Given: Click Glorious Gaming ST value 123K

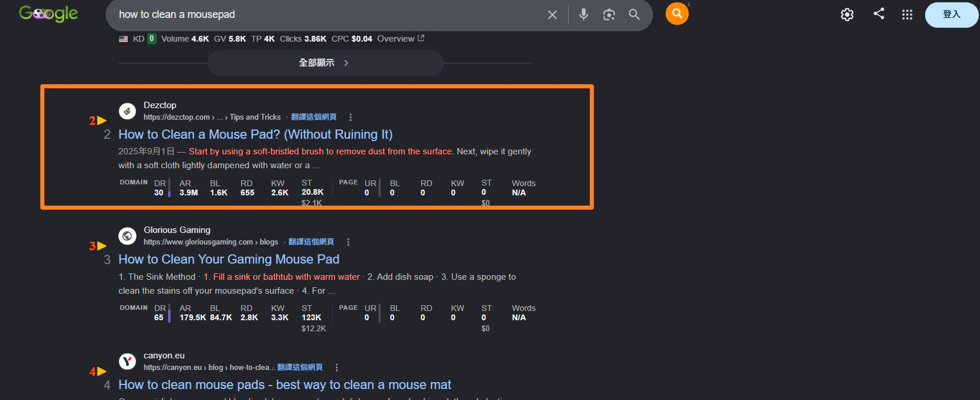Looking at the screenshot, I should 311,317.
